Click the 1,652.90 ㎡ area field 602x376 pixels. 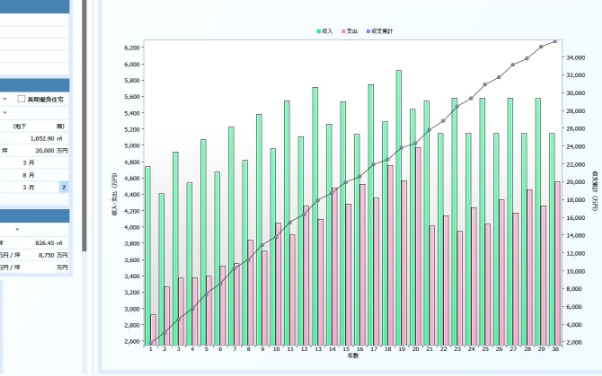click(35, 138)
